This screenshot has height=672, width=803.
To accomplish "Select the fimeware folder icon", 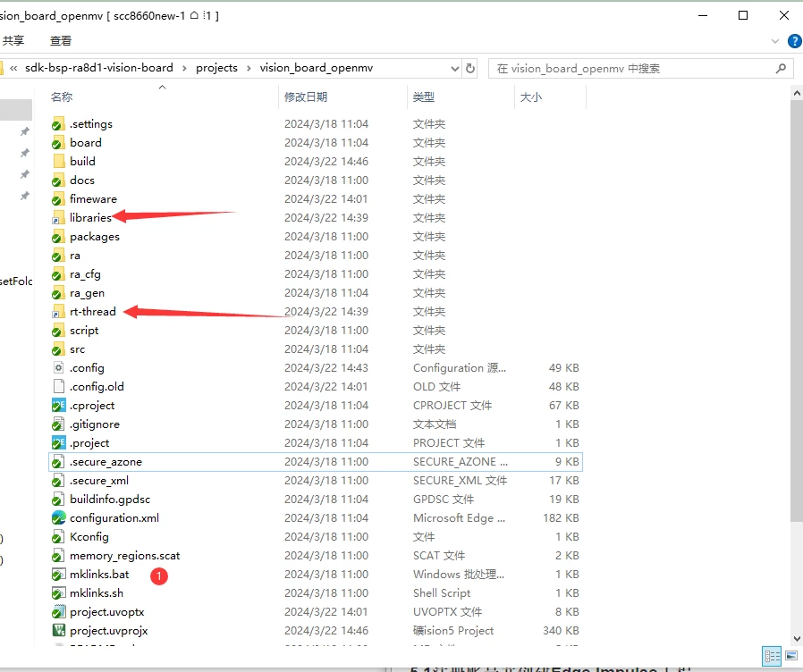I will [x=58, y=199].
